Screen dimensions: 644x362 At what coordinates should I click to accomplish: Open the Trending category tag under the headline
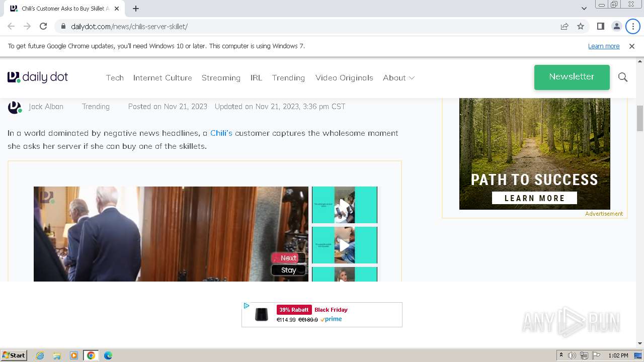tap(96, 106)
